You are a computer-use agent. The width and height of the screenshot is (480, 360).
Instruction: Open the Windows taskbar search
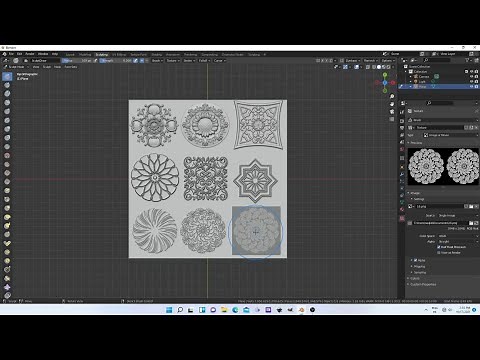[x=180, y=310]
